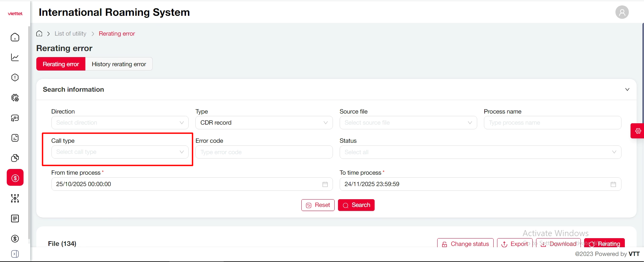Click the highlighted dollar icon in sidebar
This screenshot has height=262, width=644.
tap(15, 178)
